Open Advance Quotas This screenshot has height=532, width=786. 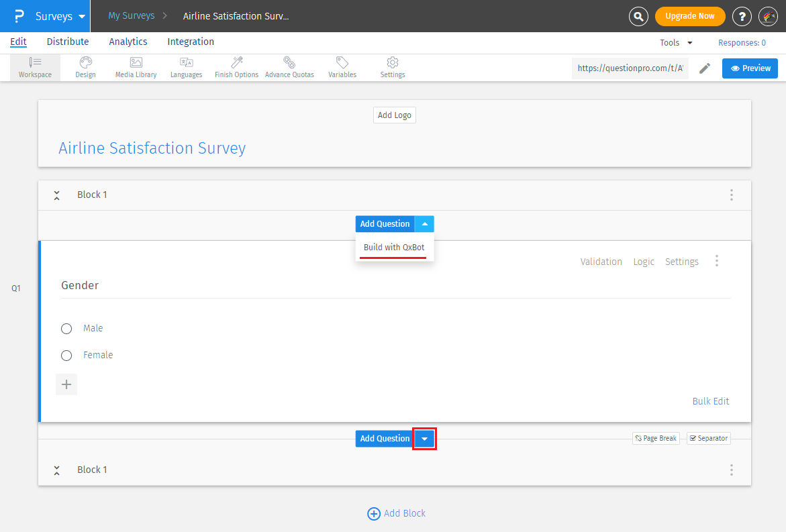[x=289, y=67]
